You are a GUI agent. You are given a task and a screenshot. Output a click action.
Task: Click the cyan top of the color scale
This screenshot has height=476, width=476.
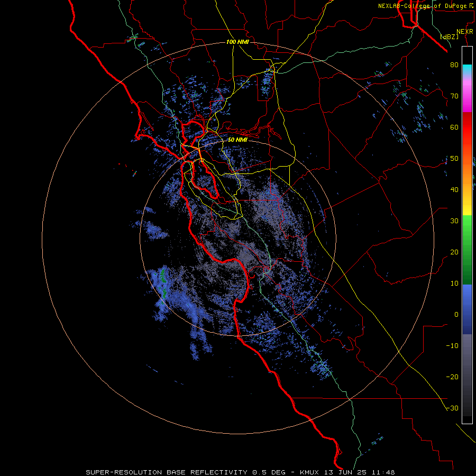click(x=467, y=69)
